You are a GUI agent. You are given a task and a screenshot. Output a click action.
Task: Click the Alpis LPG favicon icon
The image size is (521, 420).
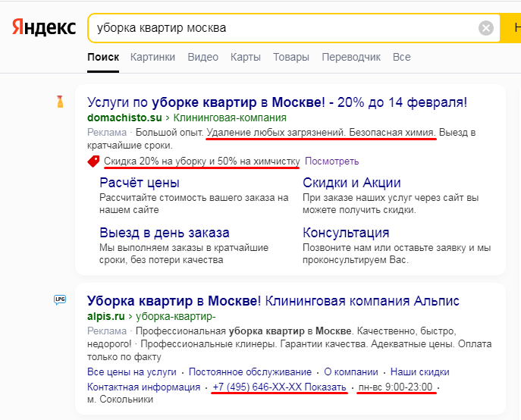[x=60, y=300]
